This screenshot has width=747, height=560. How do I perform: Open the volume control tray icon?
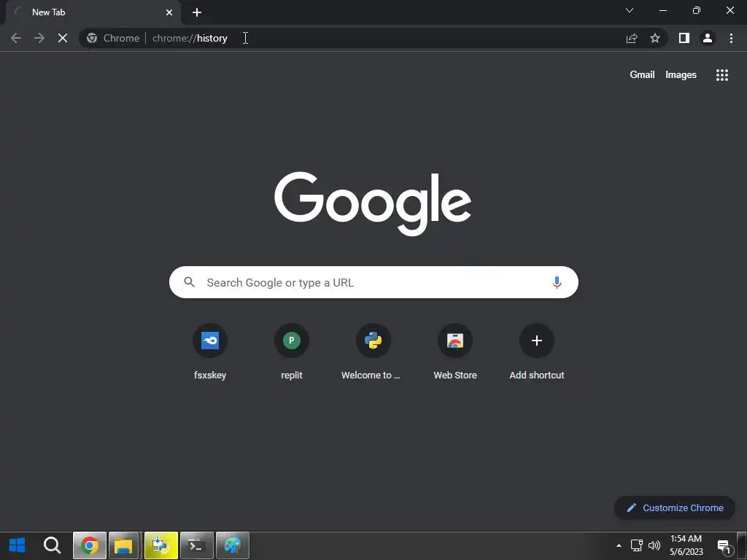[654, 545]
